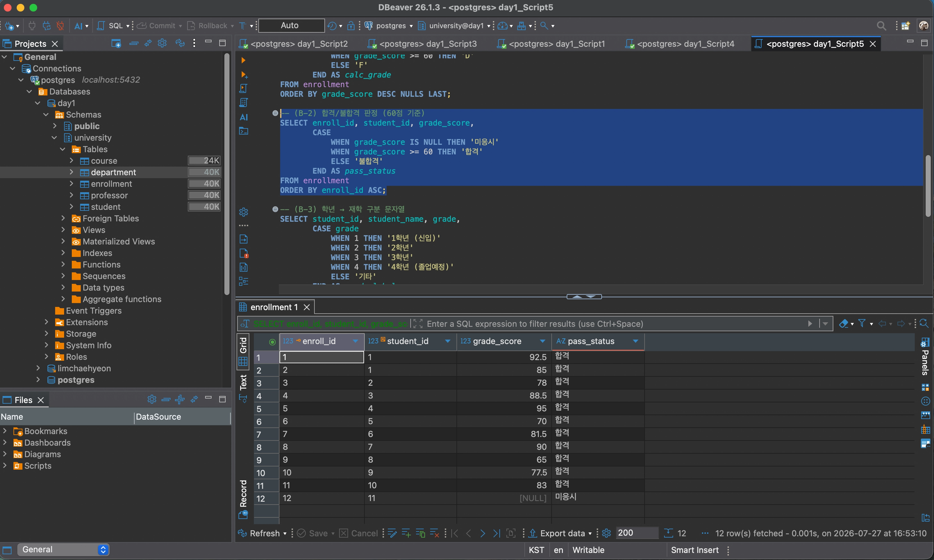Open General workspace combo box at bottom
Viewport: 934px width, 560px height.
tap(63, 549)
